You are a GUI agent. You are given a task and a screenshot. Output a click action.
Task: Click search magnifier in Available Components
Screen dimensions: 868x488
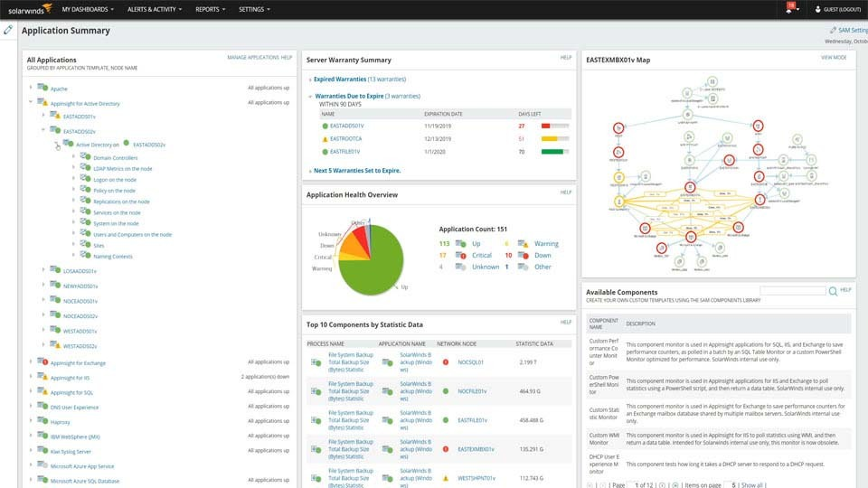point(833,291)
